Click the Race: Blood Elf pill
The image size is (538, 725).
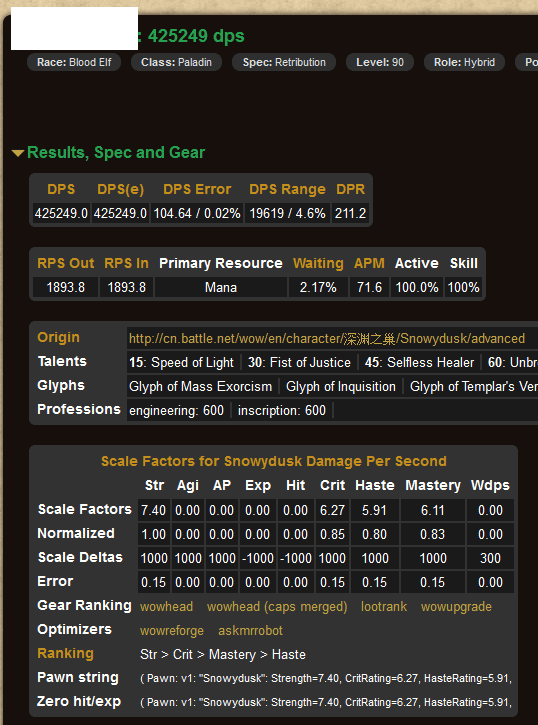coord(74,62)
